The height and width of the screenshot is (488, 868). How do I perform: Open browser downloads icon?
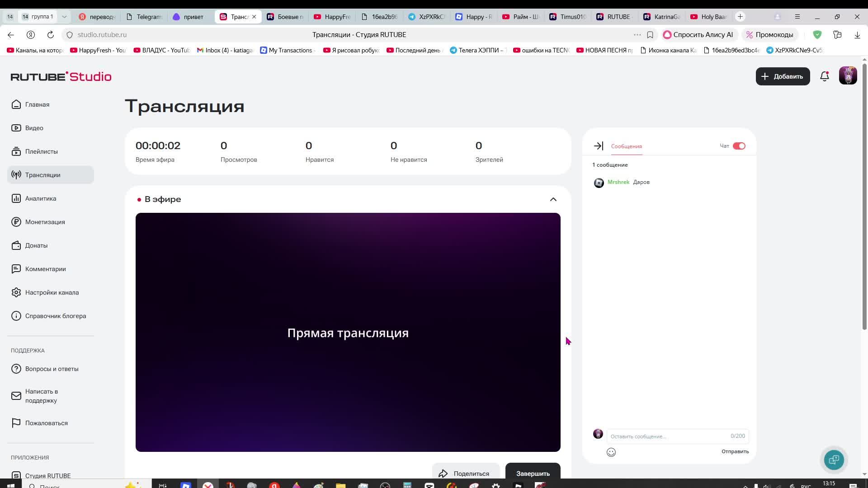pos(857,35)
